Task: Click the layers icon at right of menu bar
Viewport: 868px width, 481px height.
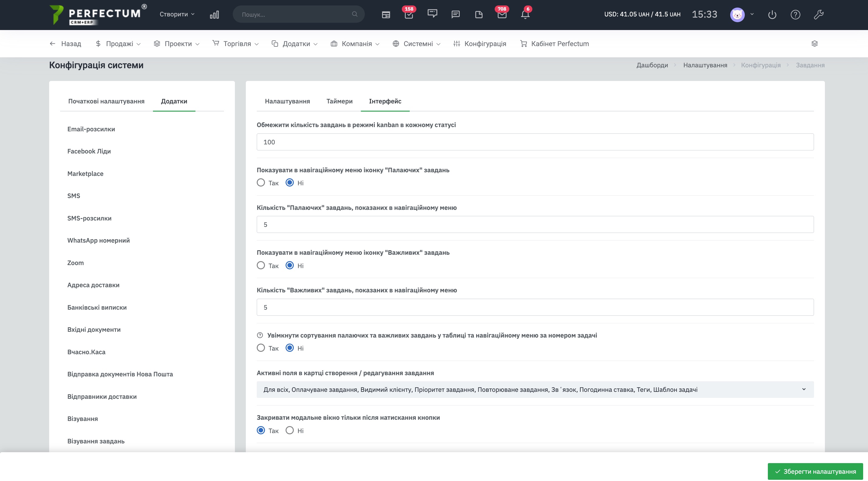Action: (x=814, y=44)
